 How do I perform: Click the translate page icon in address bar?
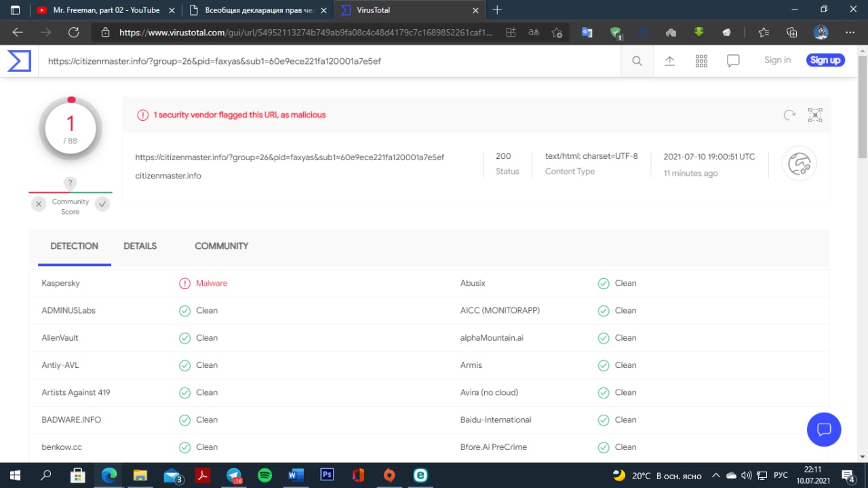click(534, 32)
